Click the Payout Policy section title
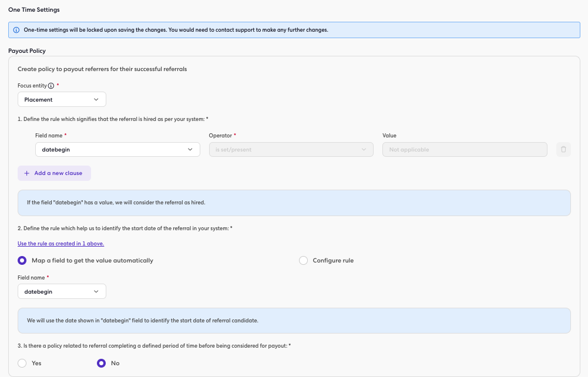Screen dimensions: 588x377 pos(27,51)
